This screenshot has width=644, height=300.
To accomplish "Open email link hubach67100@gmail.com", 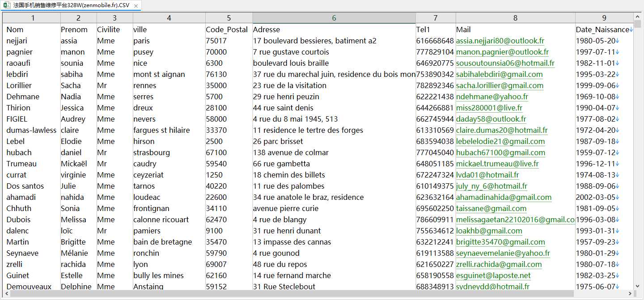I will tap(500, 152).
